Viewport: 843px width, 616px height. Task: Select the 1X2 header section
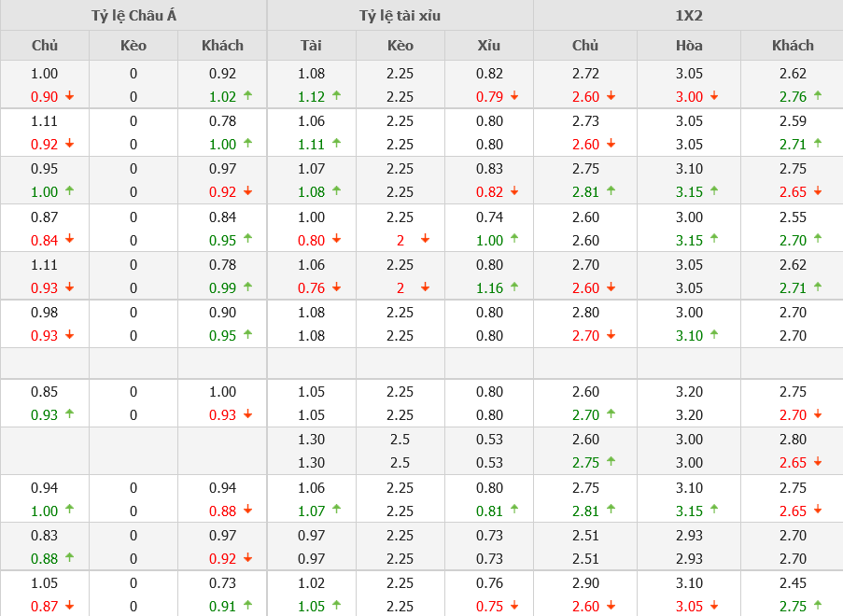coord(688,16)
